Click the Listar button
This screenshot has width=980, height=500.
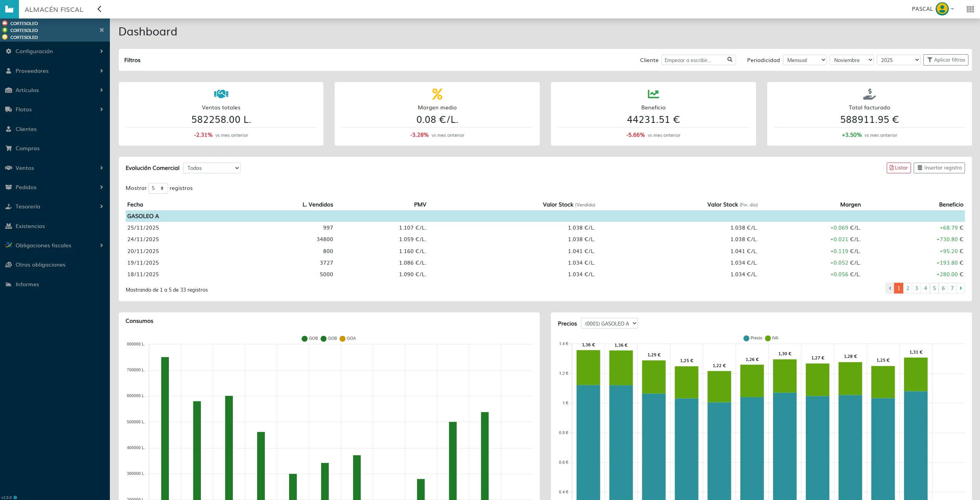899,168
